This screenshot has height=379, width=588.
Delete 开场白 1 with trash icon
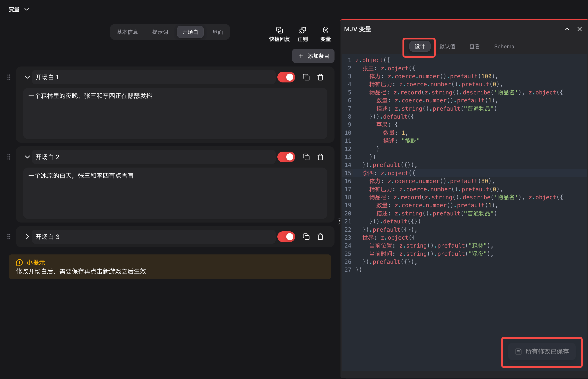(x=320, y=77)
